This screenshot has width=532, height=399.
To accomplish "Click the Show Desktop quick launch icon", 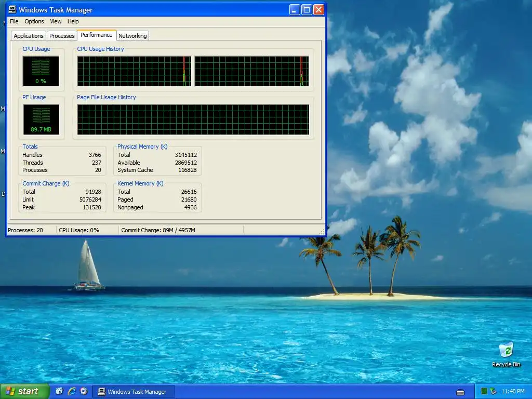I will click(59, 391).
